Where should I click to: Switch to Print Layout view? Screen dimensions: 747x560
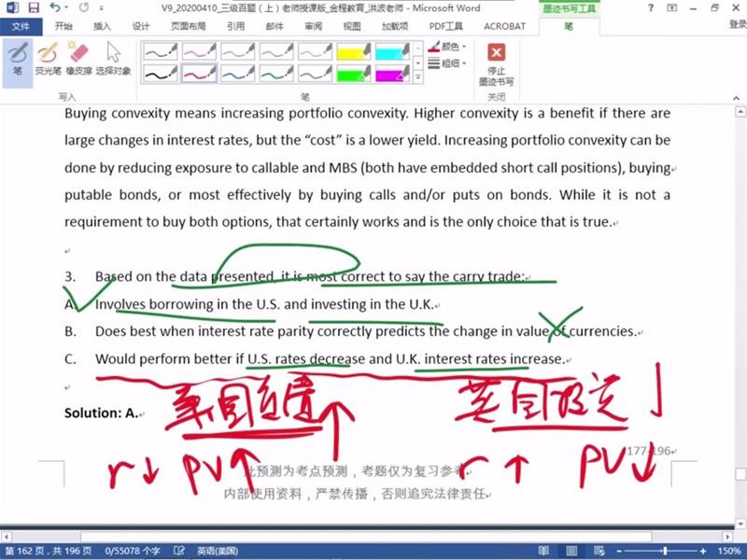[571, 552]
